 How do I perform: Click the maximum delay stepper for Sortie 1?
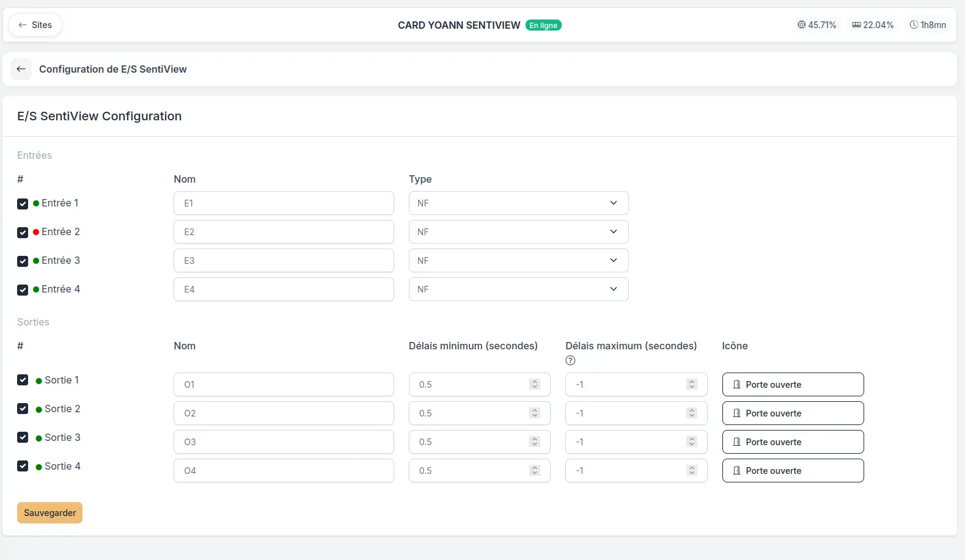(692, 384)
